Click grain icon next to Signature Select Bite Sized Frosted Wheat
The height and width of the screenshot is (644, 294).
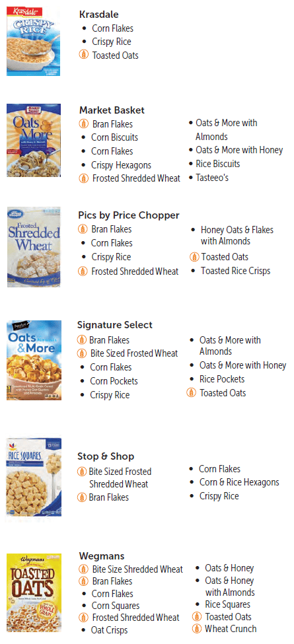[x=82, y=353]
